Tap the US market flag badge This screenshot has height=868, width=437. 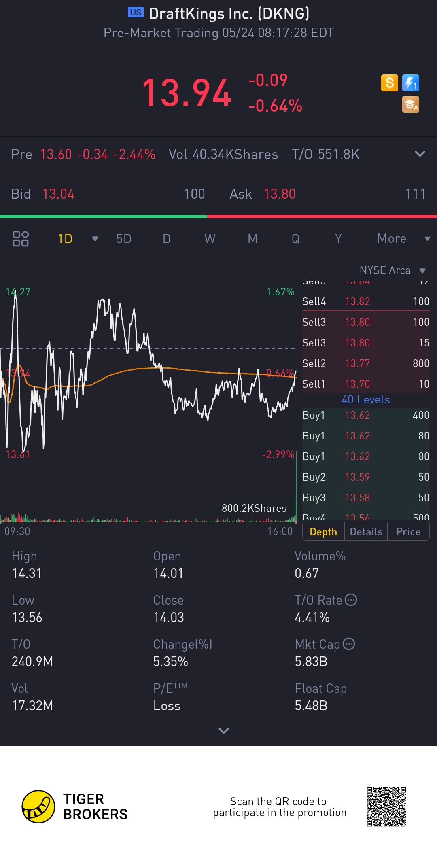click(x=136, y=13)
